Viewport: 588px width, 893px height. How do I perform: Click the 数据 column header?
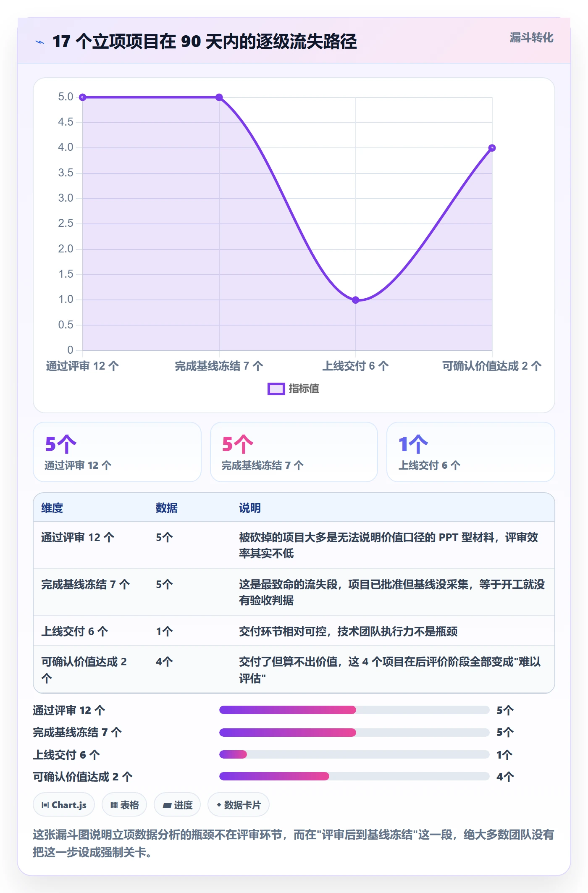[167, 508]
